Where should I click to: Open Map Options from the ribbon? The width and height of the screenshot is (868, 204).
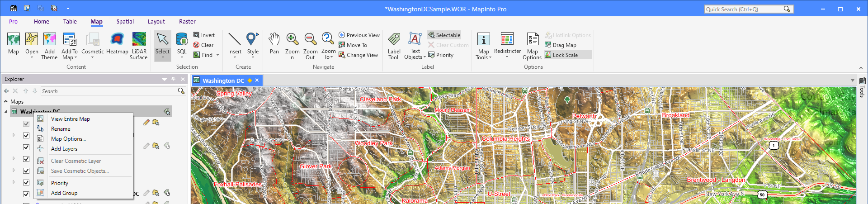click(532, 45)
